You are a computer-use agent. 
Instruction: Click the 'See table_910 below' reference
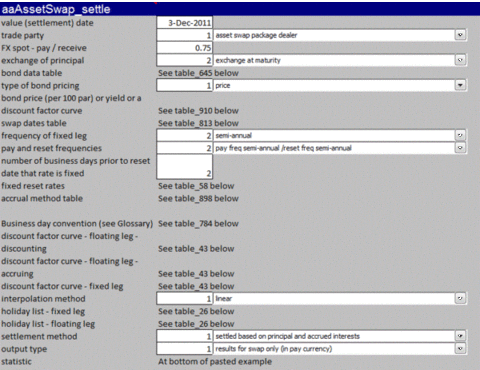click(x=198, y=111)
